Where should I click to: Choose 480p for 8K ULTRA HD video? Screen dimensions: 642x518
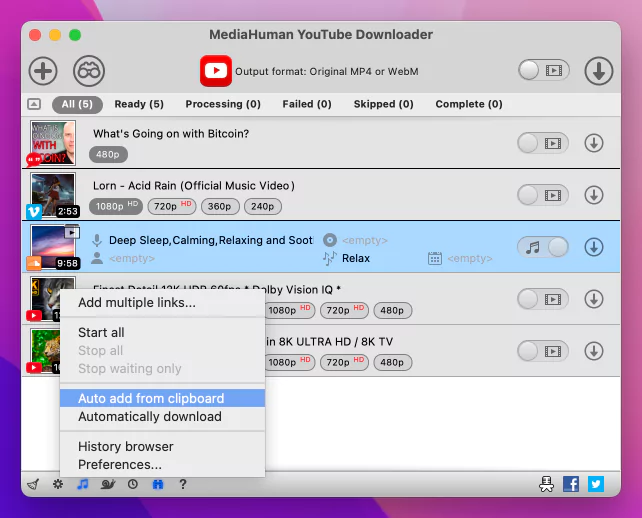pyautogui.click(x=393, y=362)
